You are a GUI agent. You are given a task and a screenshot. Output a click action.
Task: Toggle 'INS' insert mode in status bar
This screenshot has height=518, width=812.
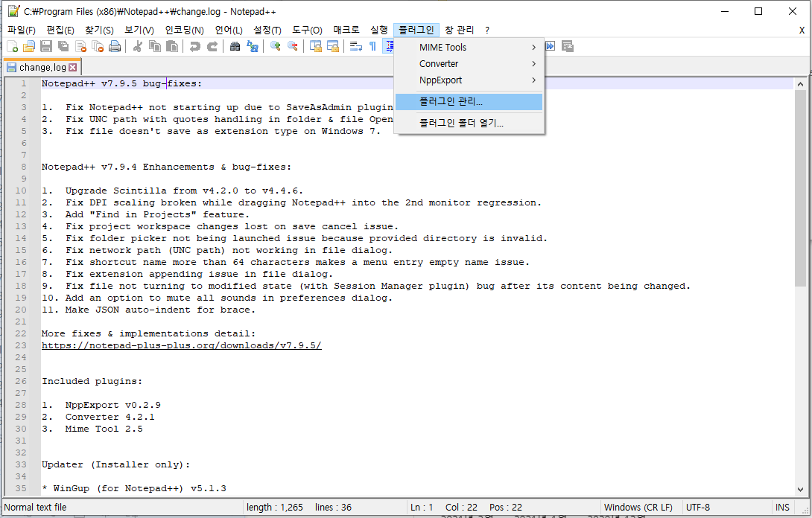782,507
